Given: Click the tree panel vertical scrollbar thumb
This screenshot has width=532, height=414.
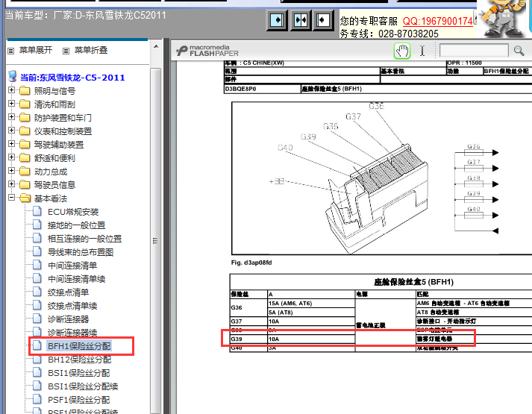Looking at the screenshot, I should [x=155, y=240].
